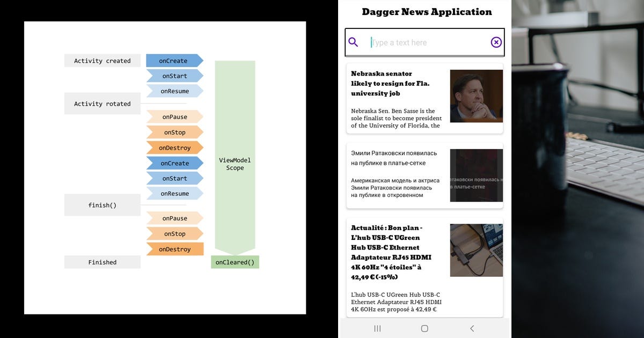Tap the Emily Ratajkowski article image

pos(476,175)
